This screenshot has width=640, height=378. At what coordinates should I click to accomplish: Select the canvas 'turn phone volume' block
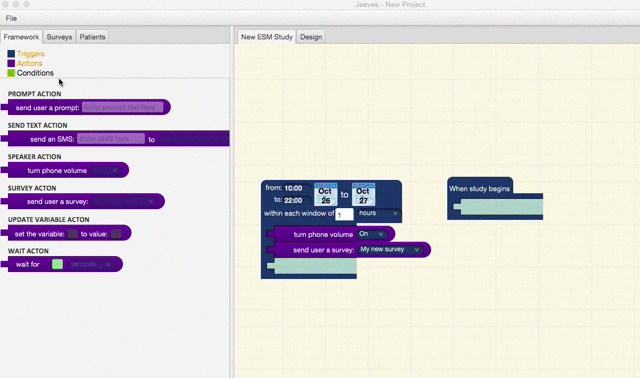click(331, 234)
